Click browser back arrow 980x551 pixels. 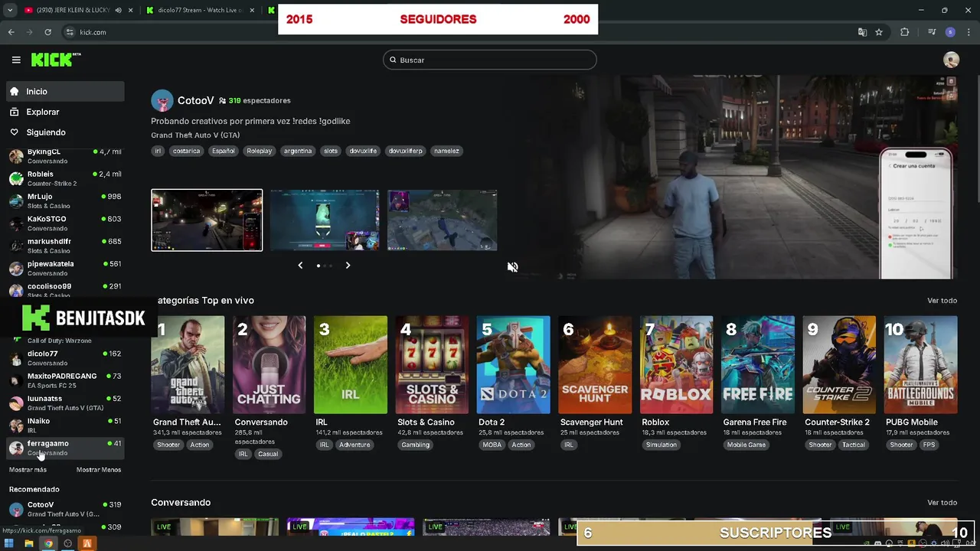click(11, 32)
